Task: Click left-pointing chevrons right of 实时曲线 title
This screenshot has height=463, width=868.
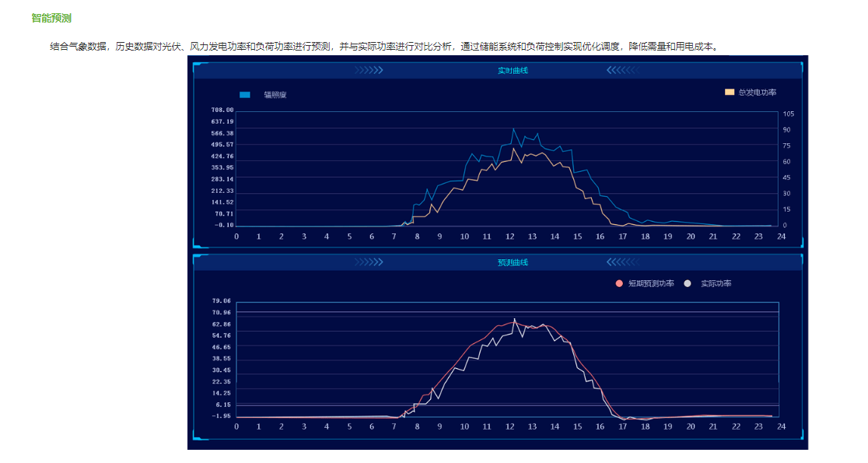Action: [622, 71]
